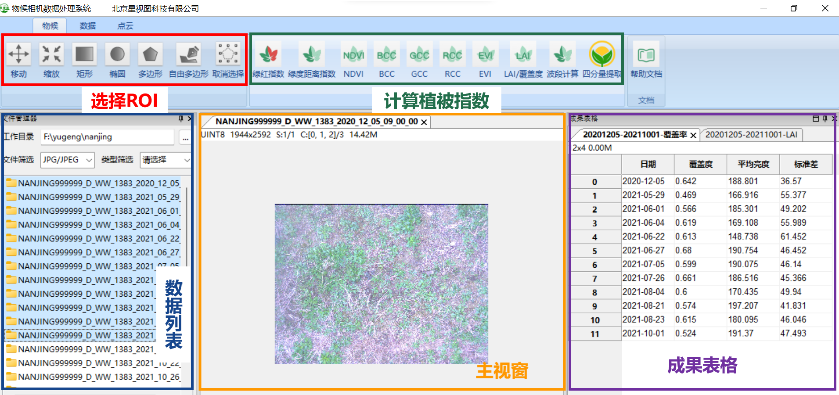Calculate the RCC index

[x=452, y=60]
